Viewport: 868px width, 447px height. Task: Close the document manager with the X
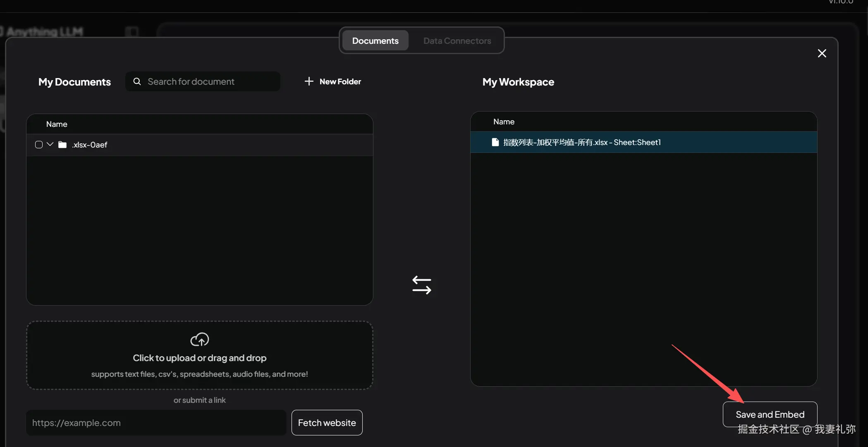pos(822,53)
